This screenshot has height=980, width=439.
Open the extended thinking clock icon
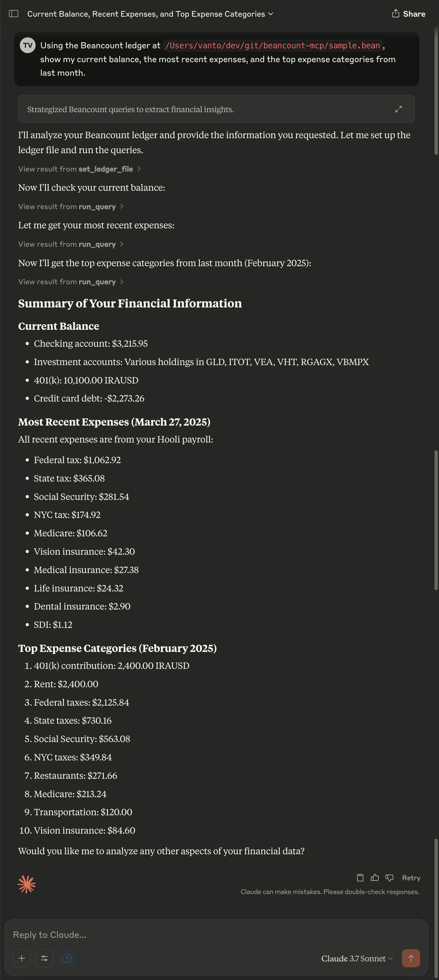coord(67,958)
